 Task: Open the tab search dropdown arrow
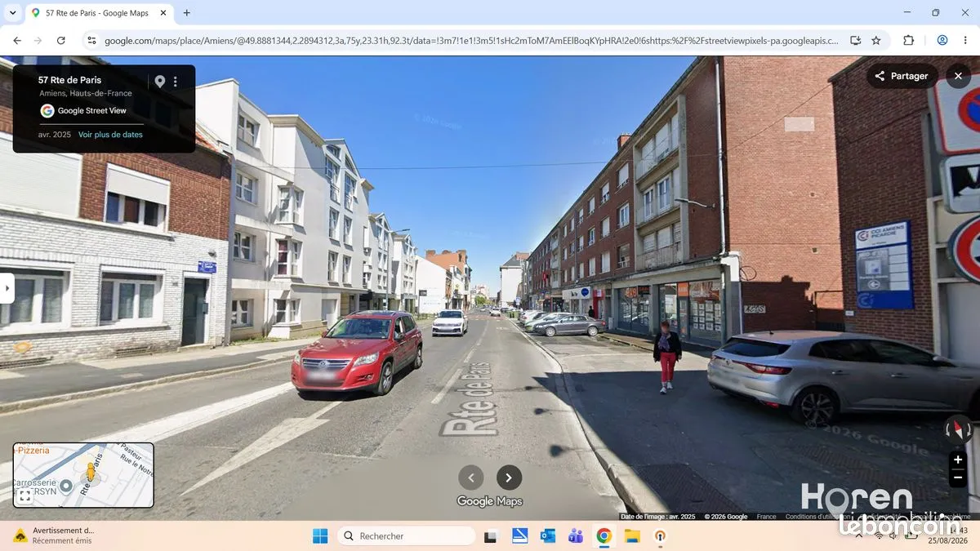click(x=12, y=13)
